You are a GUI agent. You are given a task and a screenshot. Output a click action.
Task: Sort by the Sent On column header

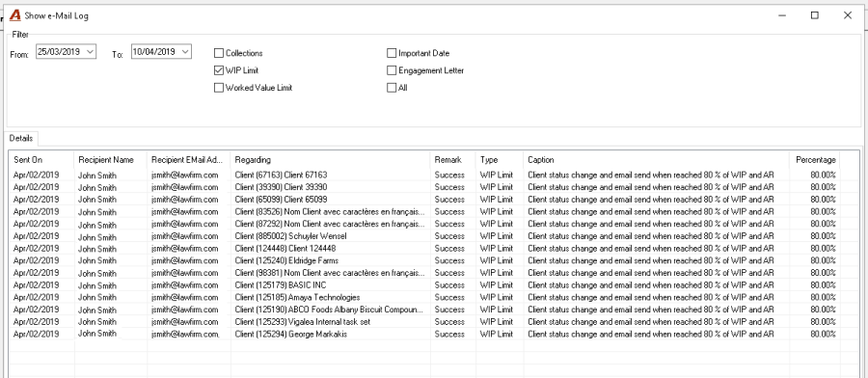pos(41,160)
